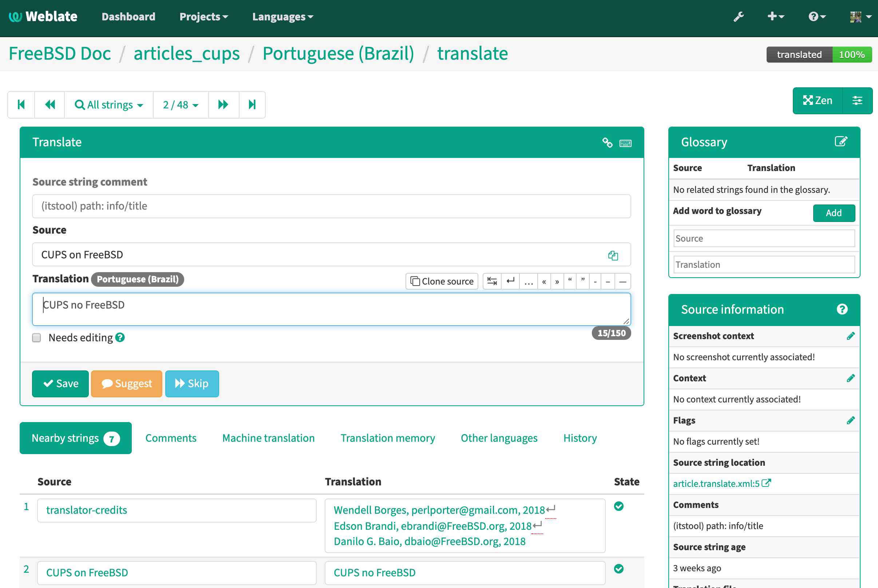Image resolution: width=878 pixels, height=588 pixels.
Task: Save the translation
Action: 60,384
